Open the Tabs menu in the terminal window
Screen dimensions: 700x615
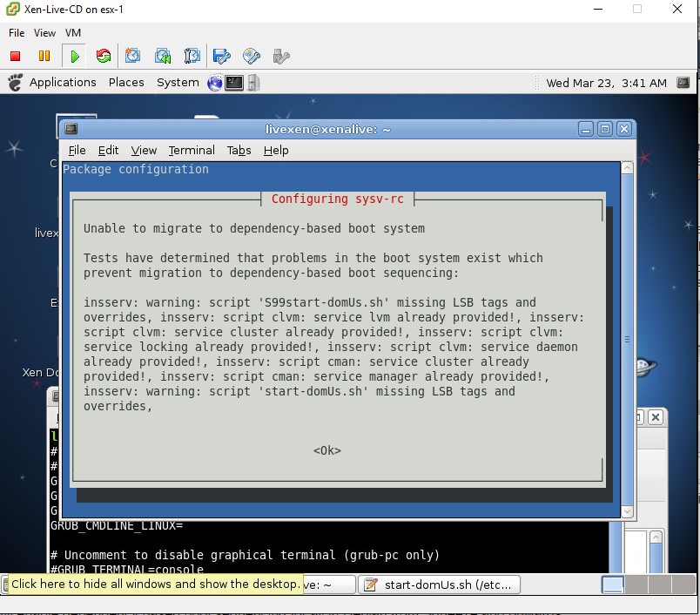tap(239, 151)
